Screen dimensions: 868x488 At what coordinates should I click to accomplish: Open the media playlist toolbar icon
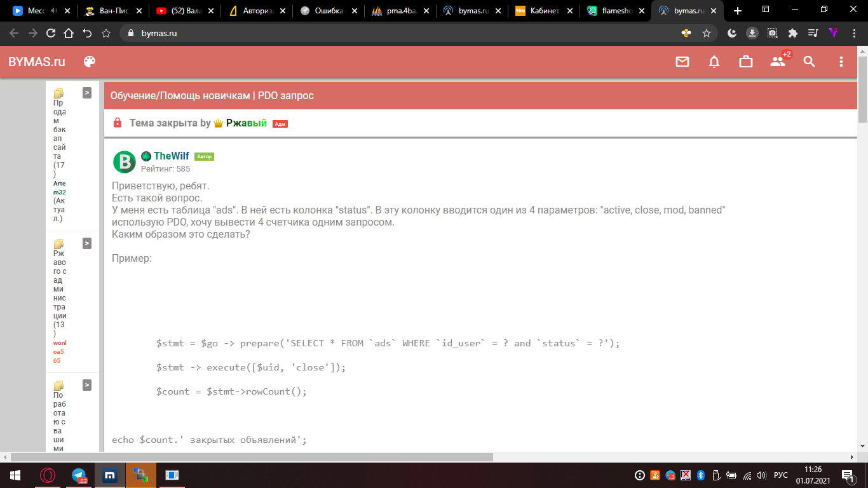[x=813, y=33]
